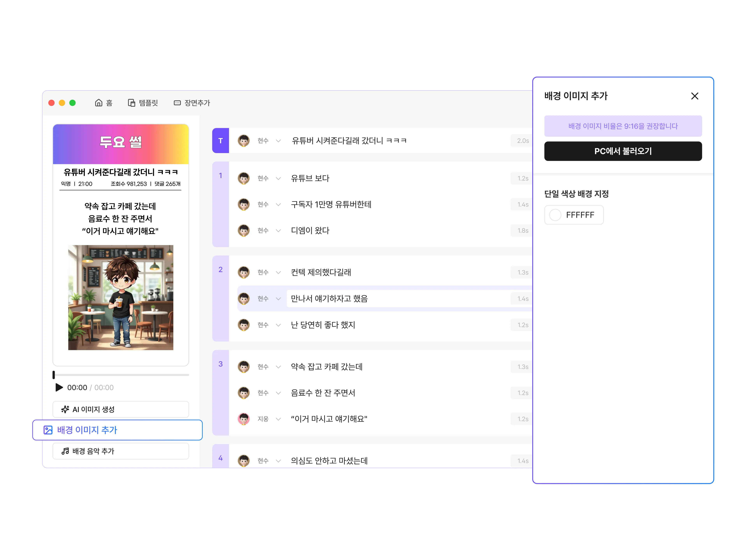This screenshot has height=560, width=747.
Task: Click the cafe character preview image
Action: tap(121, 297)
